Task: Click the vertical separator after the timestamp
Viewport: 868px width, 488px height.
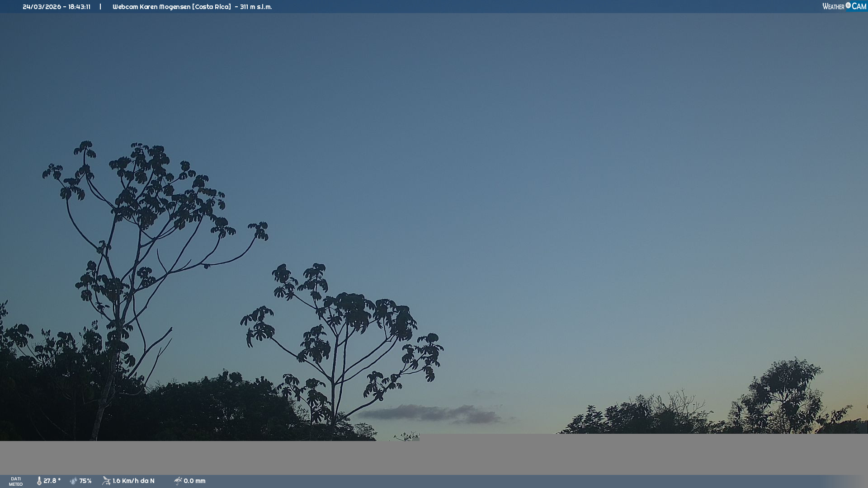Action: (x=100, y=7)
